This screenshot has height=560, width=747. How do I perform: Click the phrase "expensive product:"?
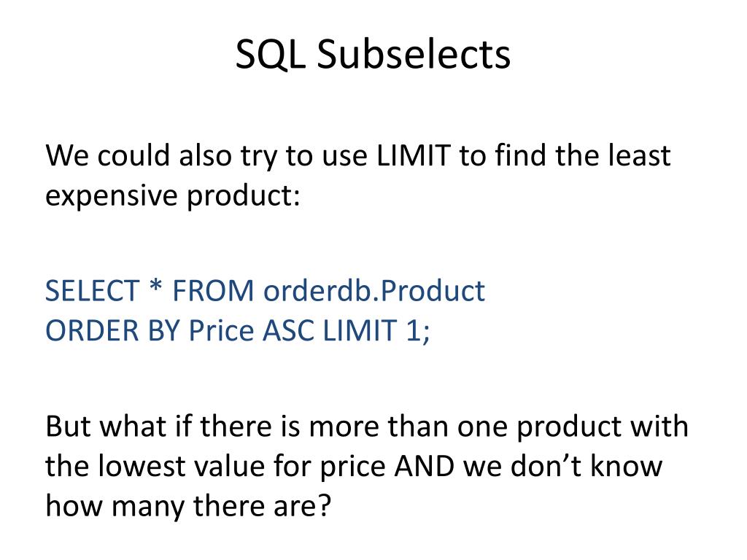[173, 195]
